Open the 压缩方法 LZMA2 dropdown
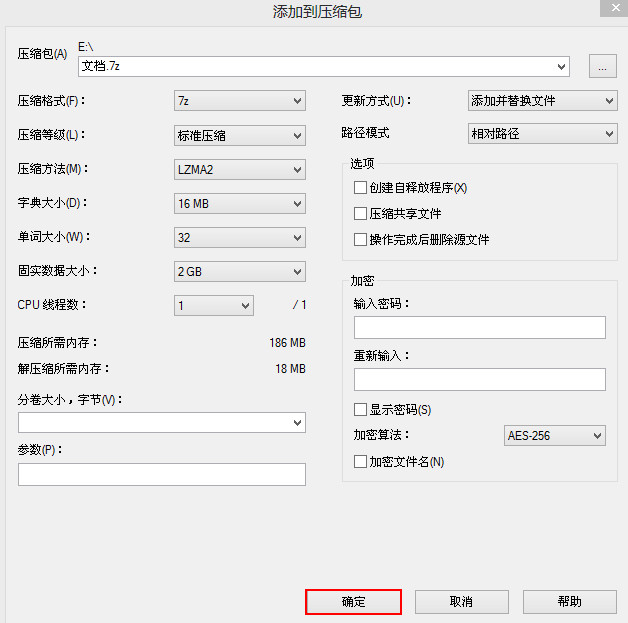Viewport: 628px width, 623px height. (240, 169)
